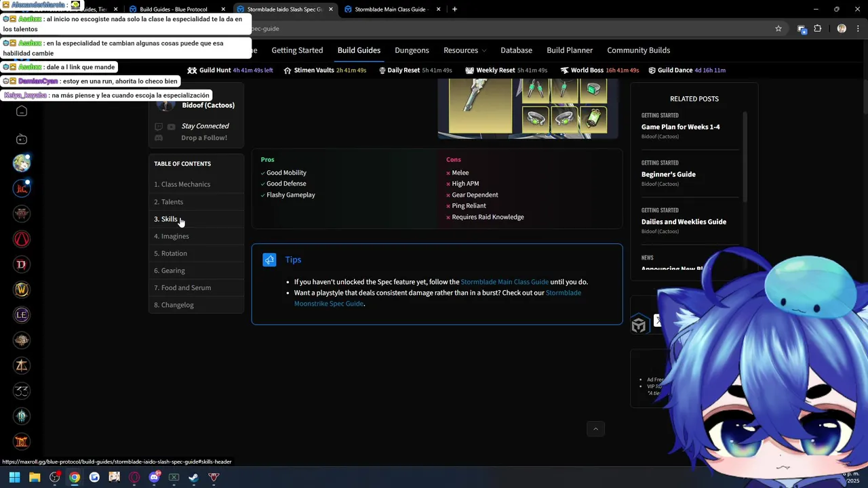Open Getting Started in the nav bar
This screenshot has width=868, height=488.
297,50
